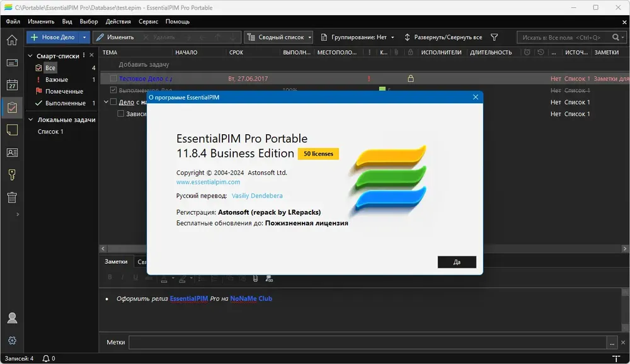Open the Изменить menu
The width and height of the screenshot is (630, 364).
coord(41,21)
